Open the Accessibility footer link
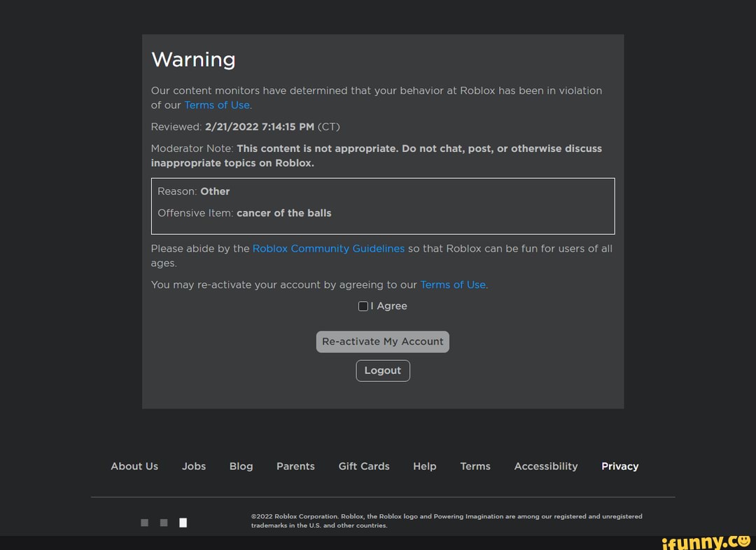756x550 pixels. pos(546,466)
